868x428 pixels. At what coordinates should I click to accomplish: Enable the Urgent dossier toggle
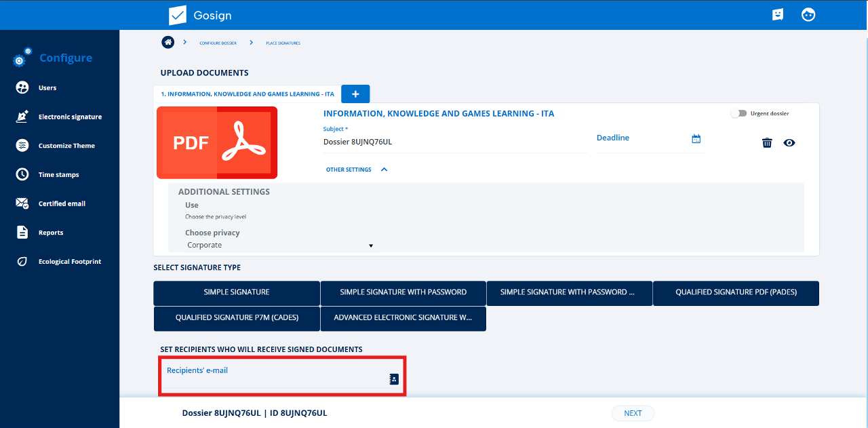738,114
